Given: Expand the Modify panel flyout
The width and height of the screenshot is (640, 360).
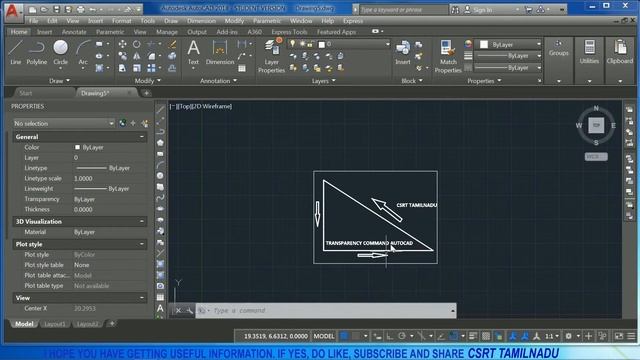Looking at the screenshot, I should pos(148,81).
